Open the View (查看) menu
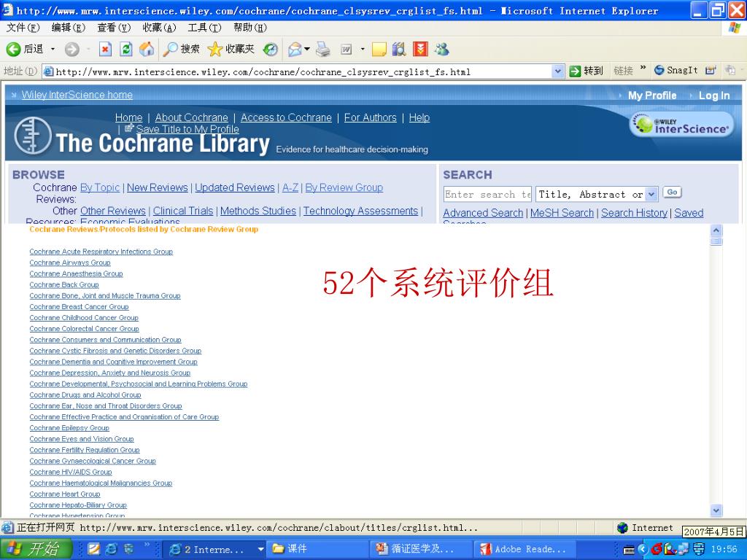 tap(114, 28)
